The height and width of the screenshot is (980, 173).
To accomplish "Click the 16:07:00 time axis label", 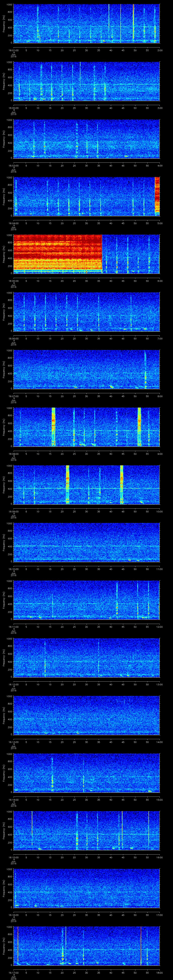I will click(x=13, y=396).
